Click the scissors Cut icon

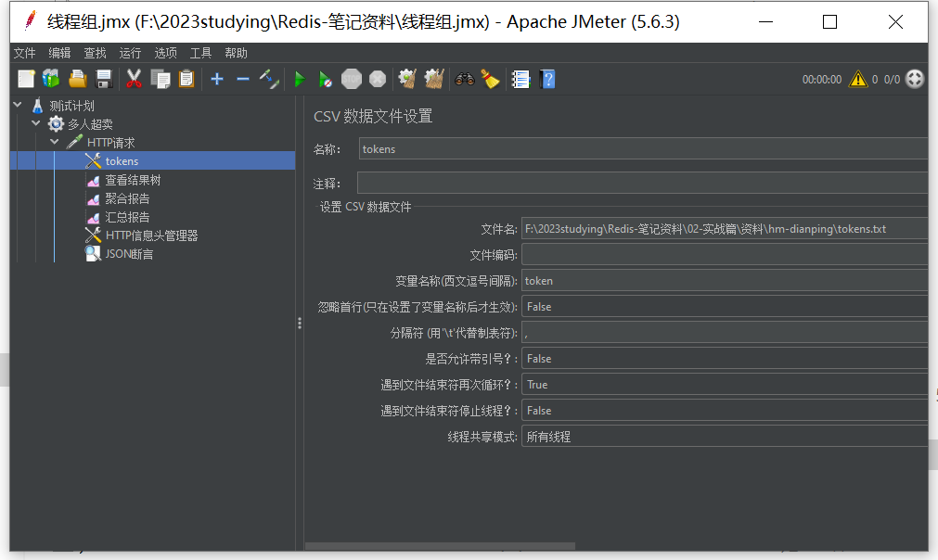[134, 80]
